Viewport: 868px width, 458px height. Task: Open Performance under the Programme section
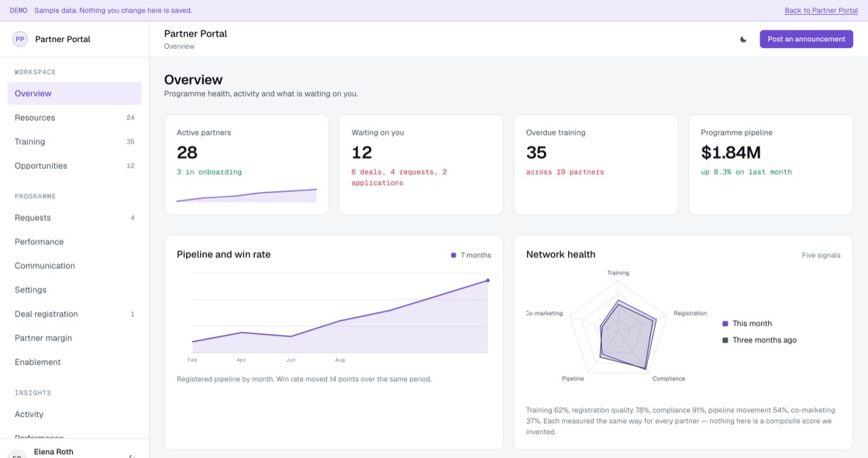coord(74,242)
